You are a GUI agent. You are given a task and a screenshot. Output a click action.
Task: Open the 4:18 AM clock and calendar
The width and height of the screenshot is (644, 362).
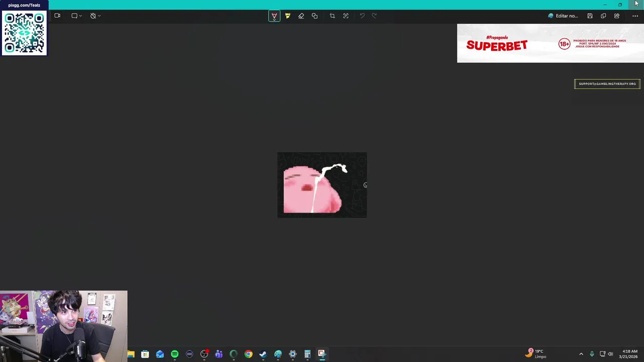630,354
